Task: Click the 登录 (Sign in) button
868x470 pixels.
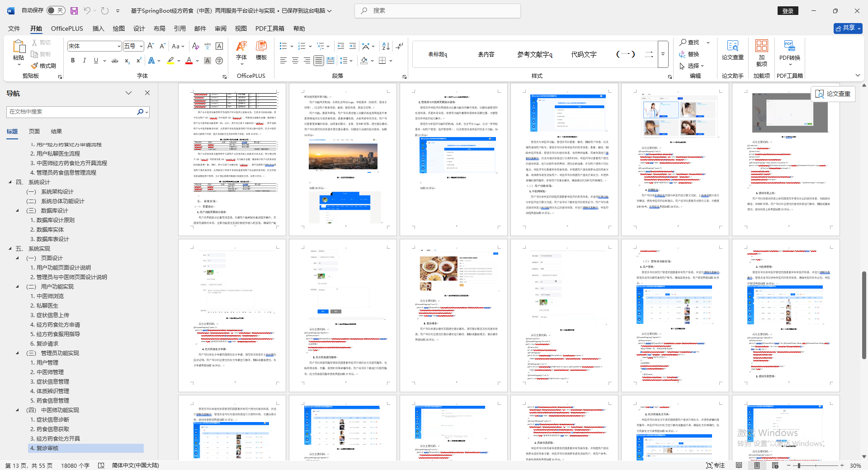Action: click(x=788, y=11)
